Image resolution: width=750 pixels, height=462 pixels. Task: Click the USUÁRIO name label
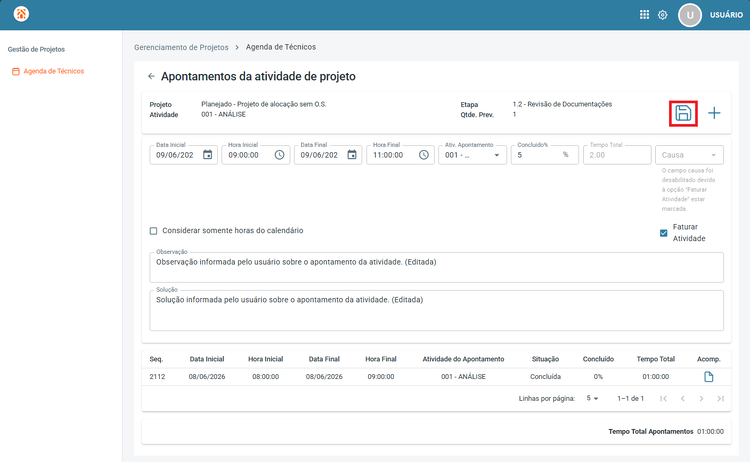pos(726,15)
